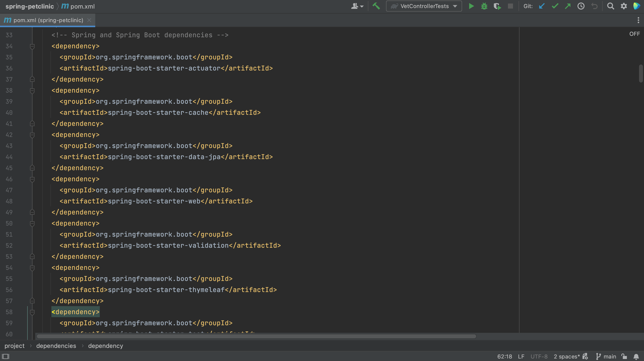The width and height of the screenshot is (644, 361).
Task: Click the dependencies breadcrumb at the bottom
Action: pos(56,346)
